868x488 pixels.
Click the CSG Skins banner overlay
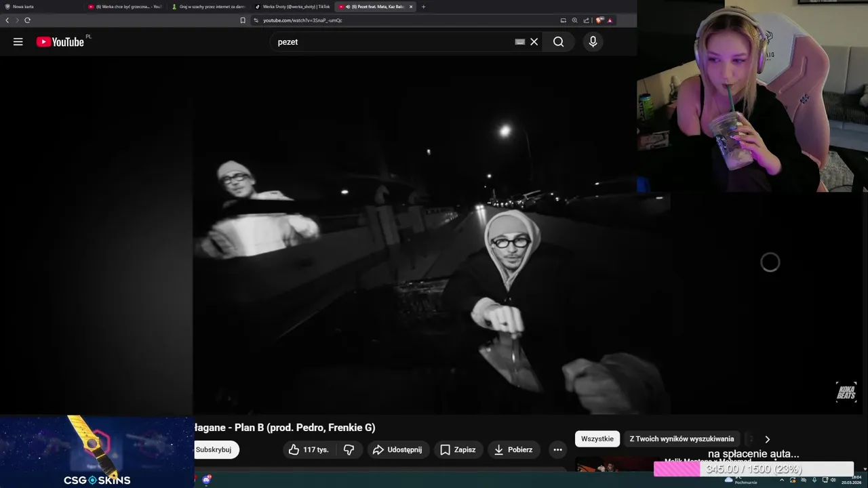pyautogui.click(x=97, y=451)
